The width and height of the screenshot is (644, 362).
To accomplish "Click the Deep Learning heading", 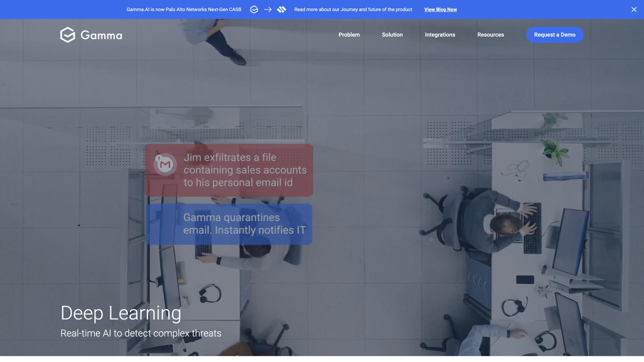I will pos(121,313).
